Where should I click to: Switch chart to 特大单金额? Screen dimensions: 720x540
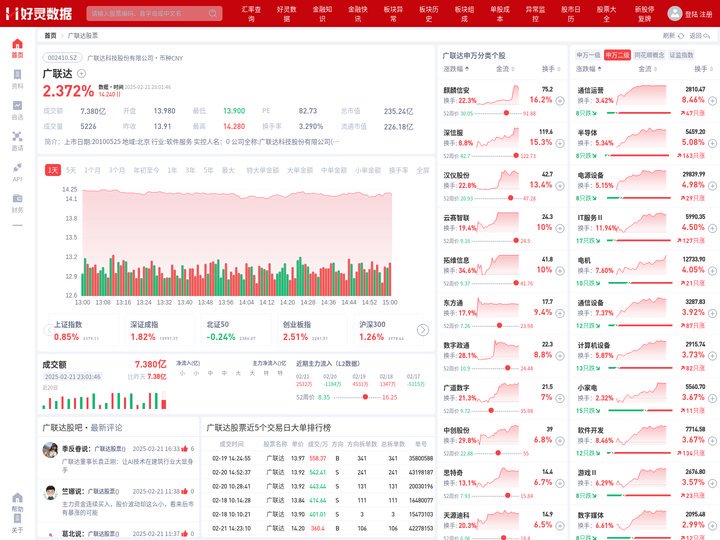click(x=263, y=170)
